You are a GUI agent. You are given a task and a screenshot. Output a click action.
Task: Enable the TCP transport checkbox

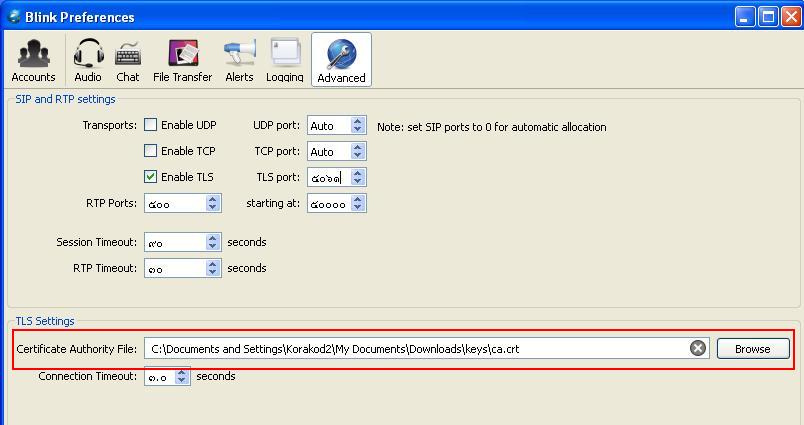pyautogui.click(x=150, y=151)
